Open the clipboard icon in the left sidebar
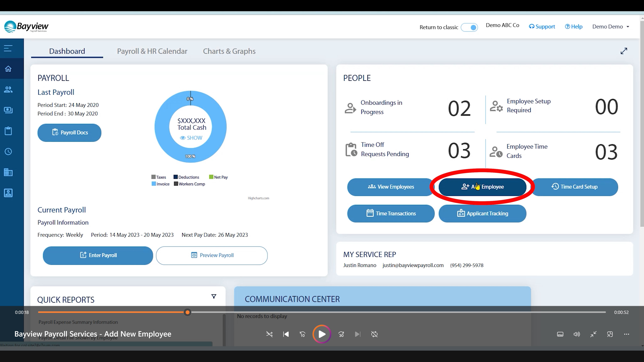644x362 pixels. pyautogui.click(x=8, y=131)
